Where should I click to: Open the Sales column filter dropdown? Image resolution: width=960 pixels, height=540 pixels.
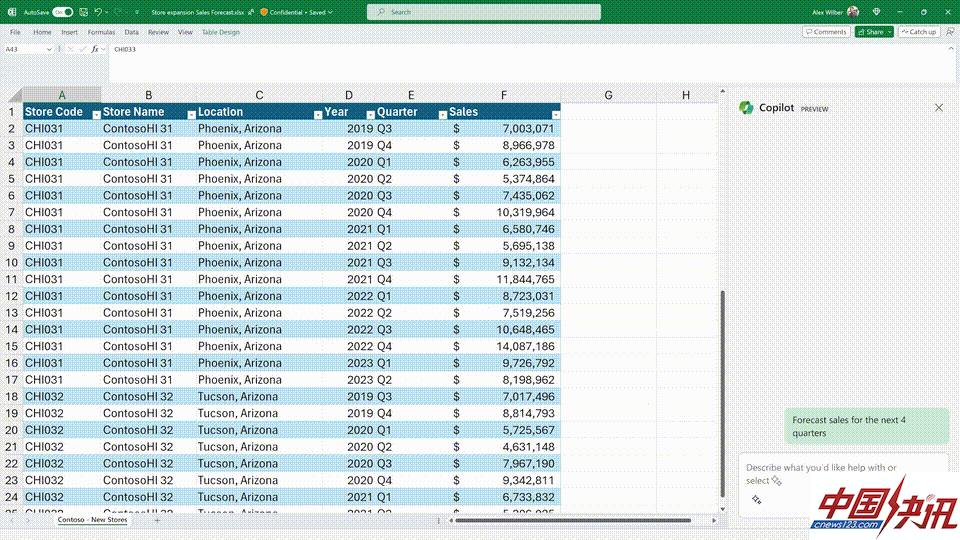[555, 114]
